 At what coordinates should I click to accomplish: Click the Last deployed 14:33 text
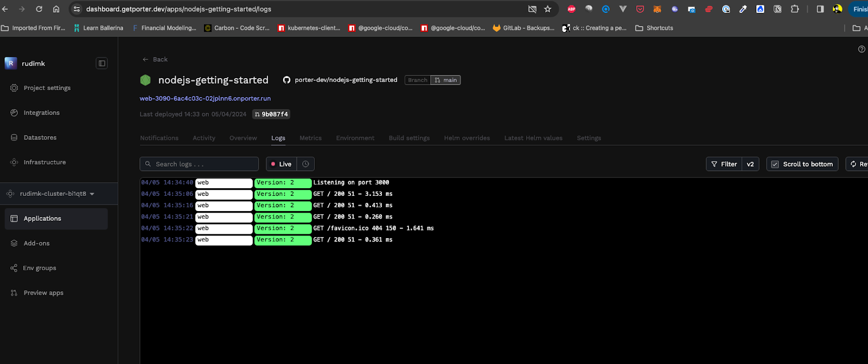[193, 114]
